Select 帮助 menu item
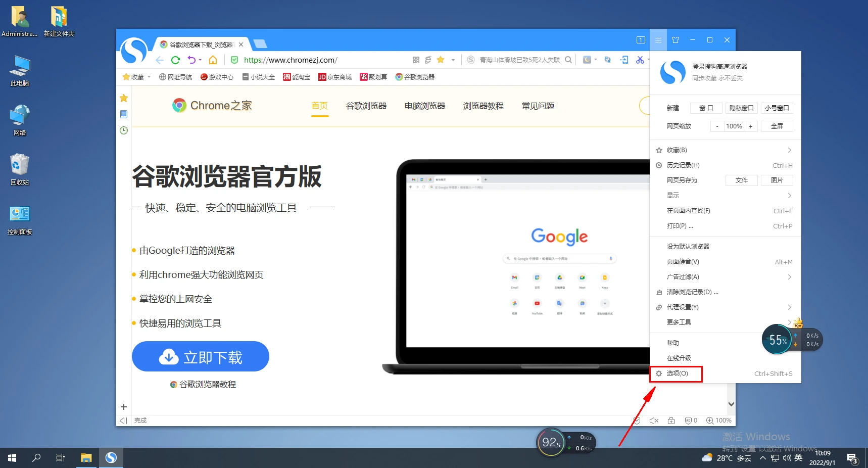868x468 pixels. pyautogui.click(x=725, y=343)
